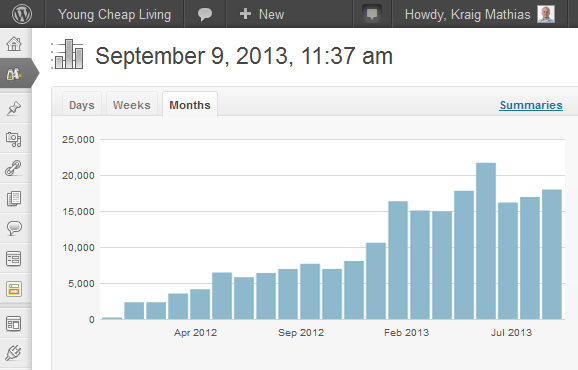
Task: Open Links via the chain icon
Action: click(14, 168)
